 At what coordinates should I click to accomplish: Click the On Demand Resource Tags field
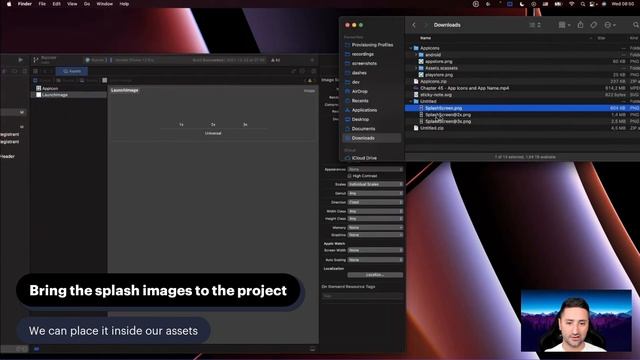[362, 296]
